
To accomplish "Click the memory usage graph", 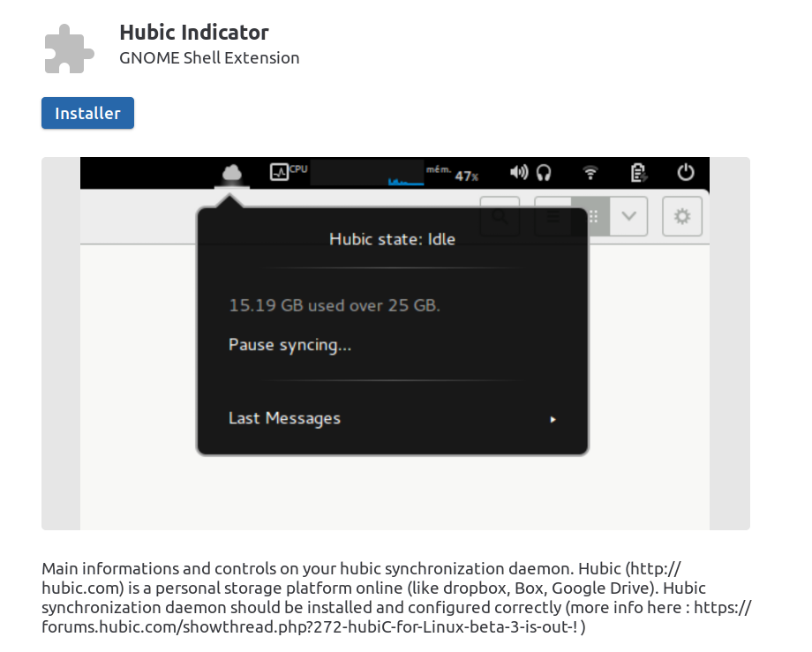I will (x=406, y=174).
